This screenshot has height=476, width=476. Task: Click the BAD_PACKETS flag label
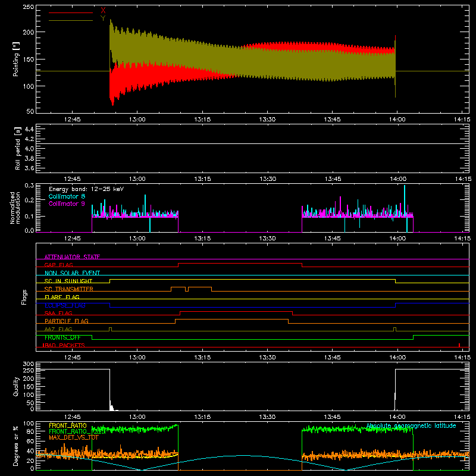64,345
